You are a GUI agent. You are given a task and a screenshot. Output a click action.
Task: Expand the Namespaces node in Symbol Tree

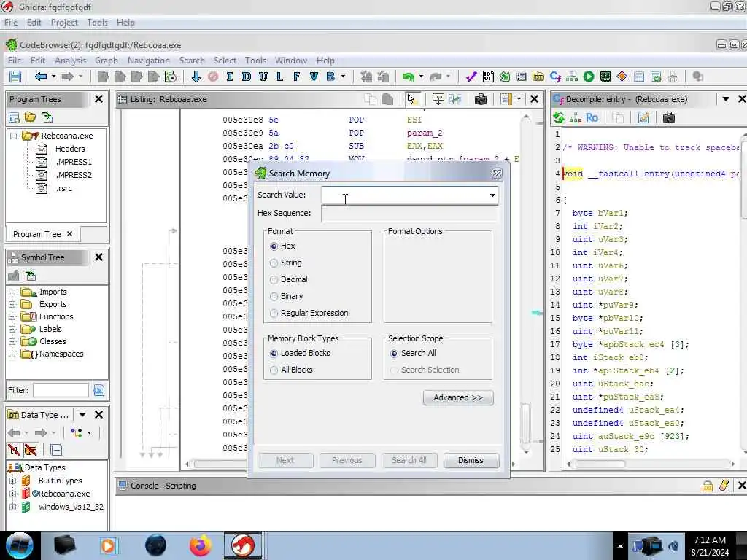[x=12, y=354]
